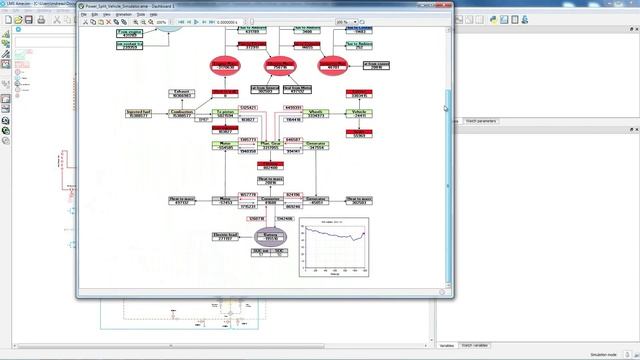Screen dimensions: 640x360
Task: Select the Wheels box in diagram
Action: (x=316, y=113)
